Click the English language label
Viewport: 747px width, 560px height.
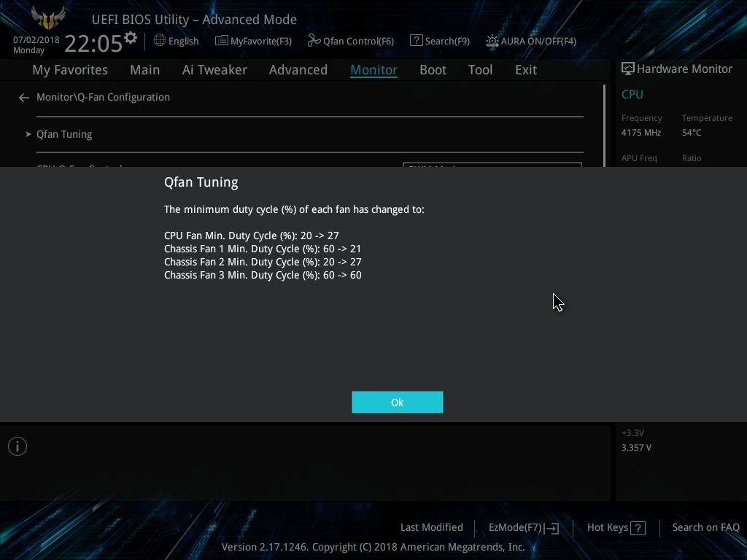pyautogui.click(x=183, y=42)
